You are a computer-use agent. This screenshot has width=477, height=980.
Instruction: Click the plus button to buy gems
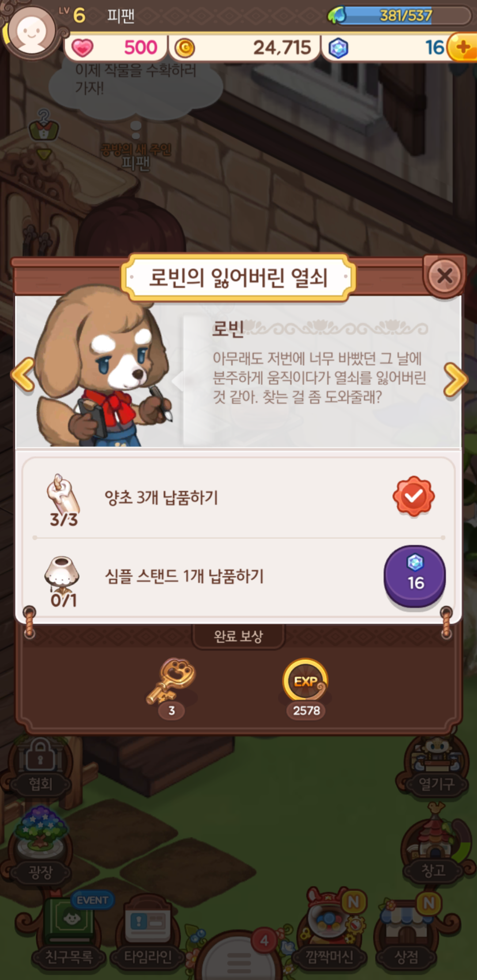(462, 47)
